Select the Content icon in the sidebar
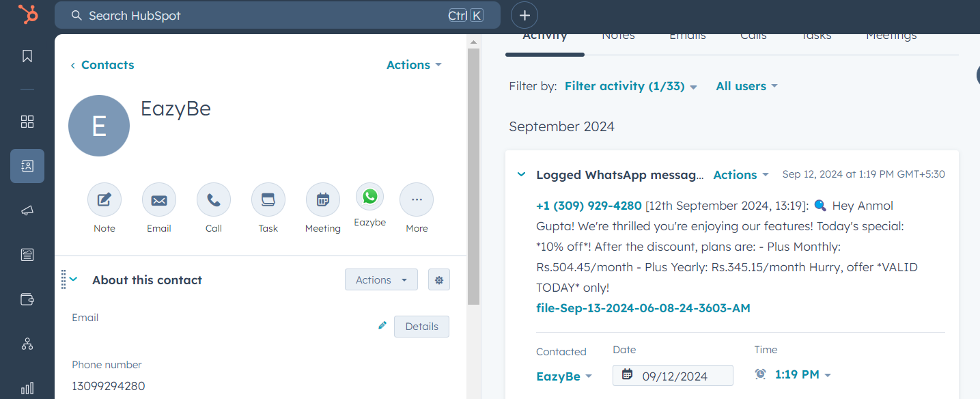This screenshot has width=980, height=399. pyautogui.click(x=27, y=253)
